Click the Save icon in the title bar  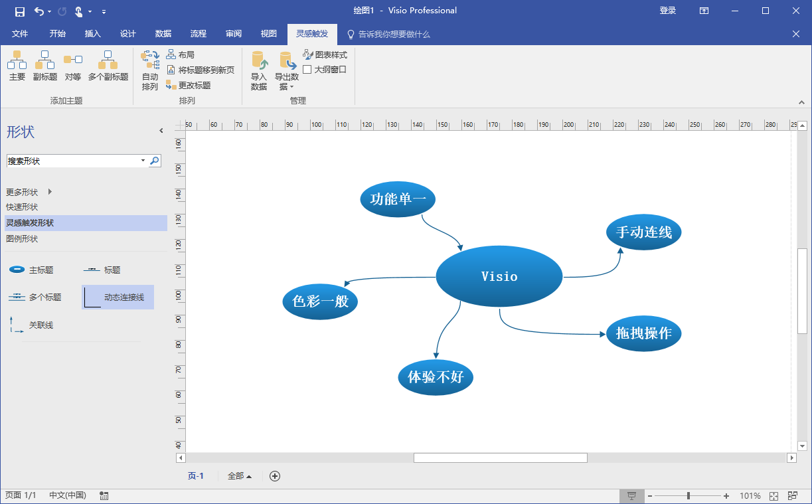pyautogui.click(x=20, y=11)
